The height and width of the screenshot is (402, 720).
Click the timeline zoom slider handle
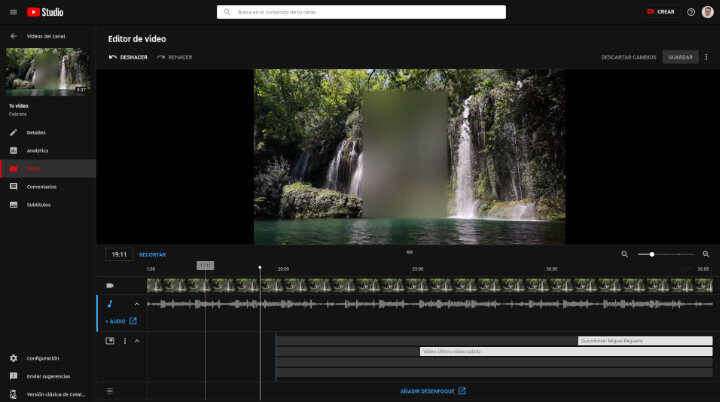coord(652,254)
